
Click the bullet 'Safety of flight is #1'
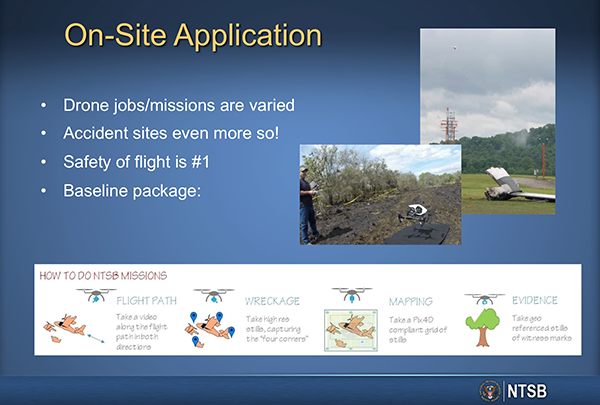[136, 162]
